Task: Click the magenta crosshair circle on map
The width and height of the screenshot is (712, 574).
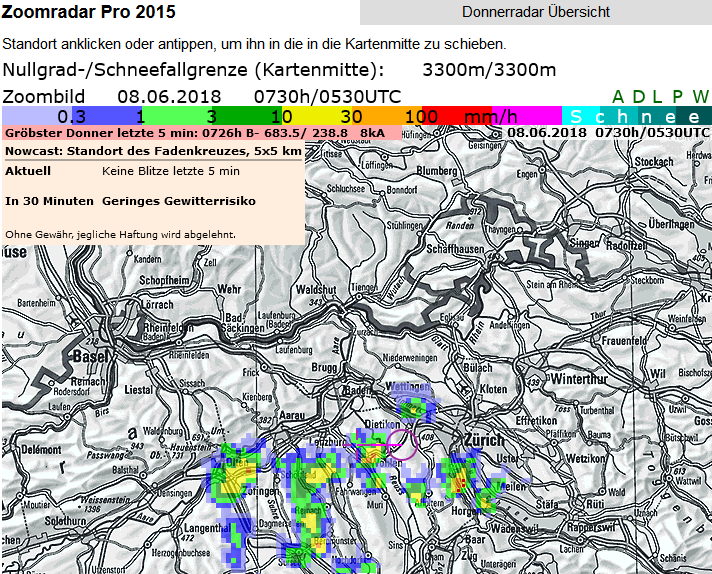Action: (402, 443)
